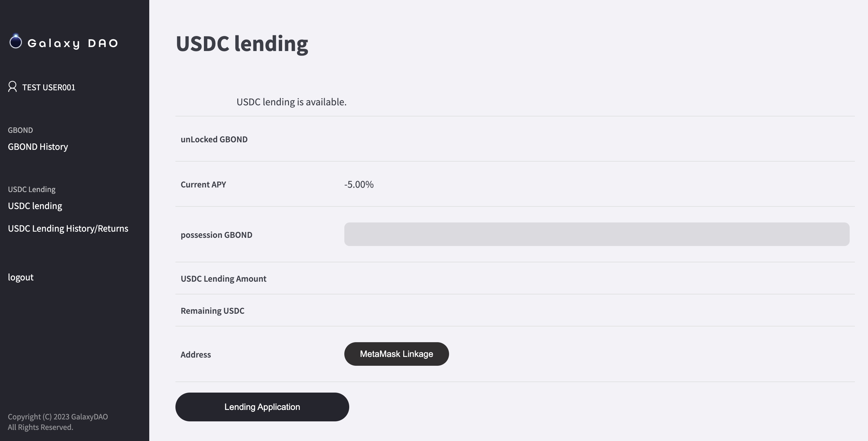Click the copyright 2023 GalaxyDAO footer text
The width and height of the screenshot is (868, 441).
pyautogui.click(x=58, y=417)
